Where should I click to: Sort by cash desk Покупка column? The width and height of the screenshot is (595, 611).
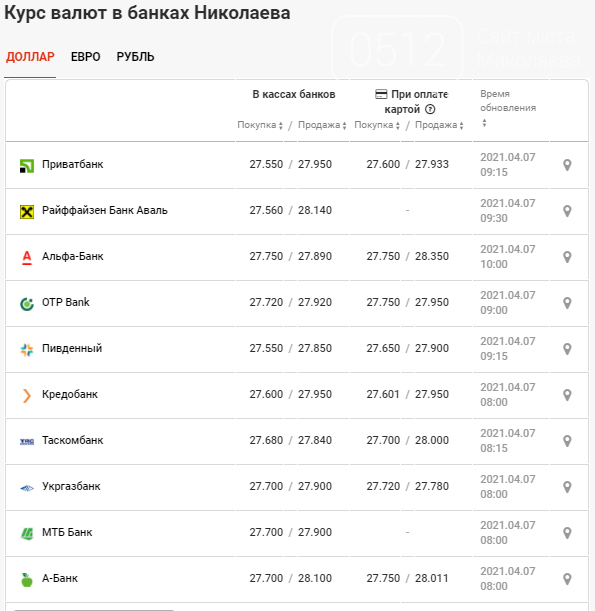click(260, 125)
